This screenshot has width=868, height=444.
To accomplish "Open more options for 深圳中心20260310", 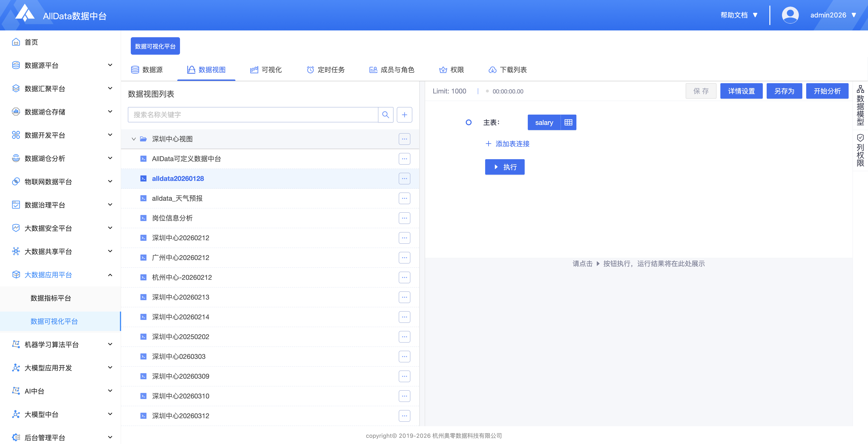I will click(x=404, y=396).
